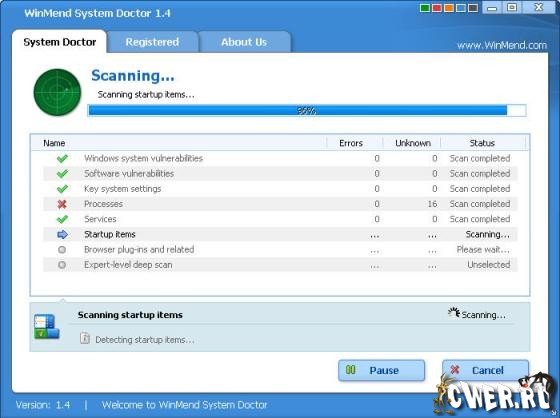
Task: Select the Processes row
Action: click(280, 204)
